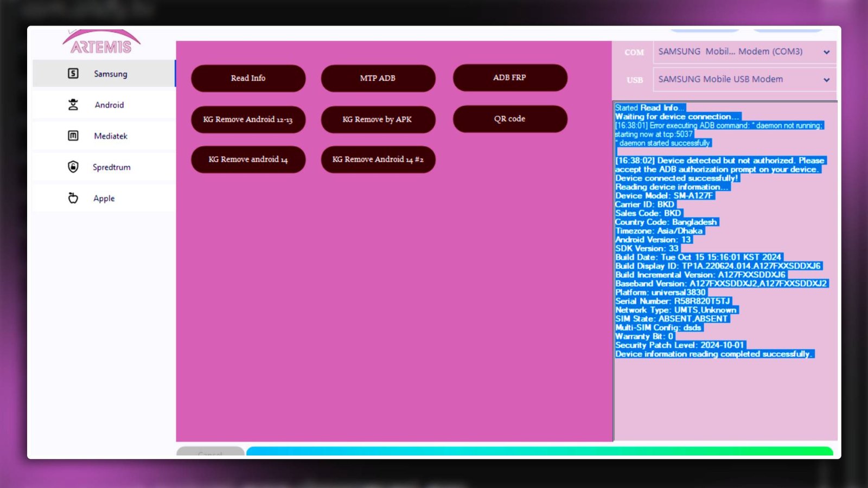Screen dimensions: 868x488
Task: Click the Samsung sidebar icon
Action: (x=73, y=74)
